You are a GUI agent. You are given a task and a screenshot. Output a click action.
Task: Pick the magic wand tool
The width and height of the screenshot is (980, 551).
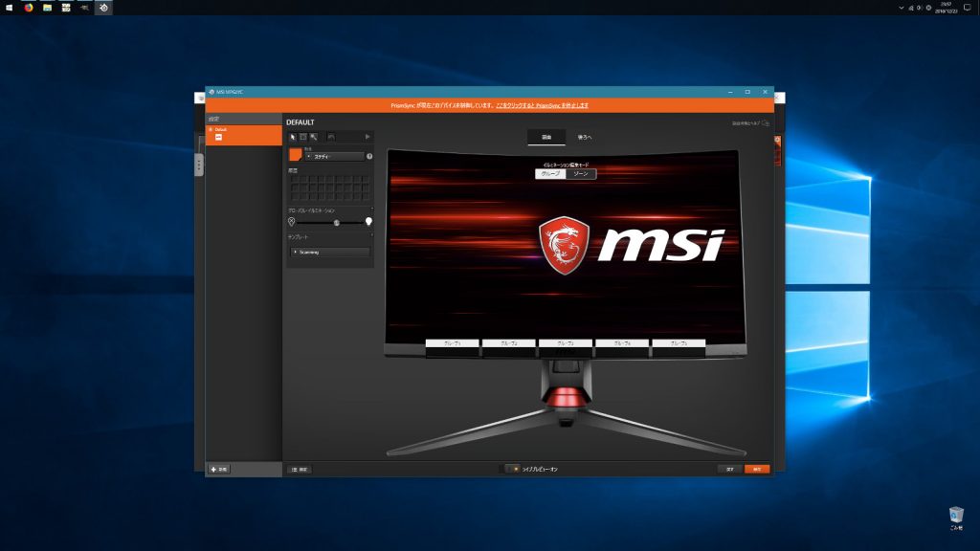[314, 137]
